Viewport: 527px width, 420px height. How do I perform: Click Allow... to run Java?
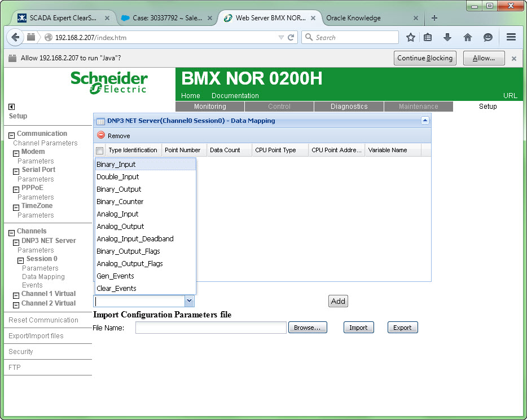[484, 58]
